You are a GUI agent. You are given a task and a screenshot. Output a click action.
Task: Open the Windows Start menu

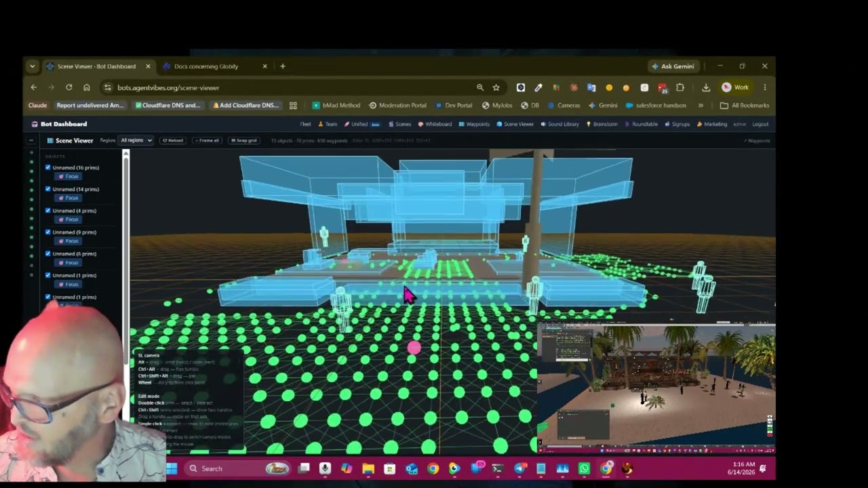point(172,468)
